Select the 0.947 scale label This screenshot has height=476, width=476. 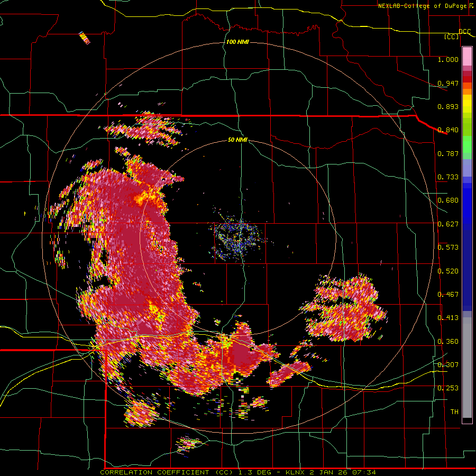[x=448, y=83]
